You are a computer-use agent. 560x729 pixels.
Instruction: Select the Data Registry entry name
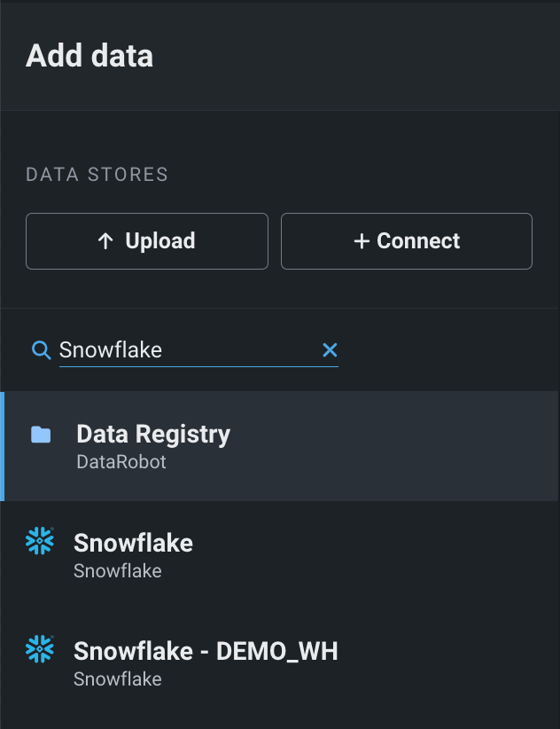[153, 434]
